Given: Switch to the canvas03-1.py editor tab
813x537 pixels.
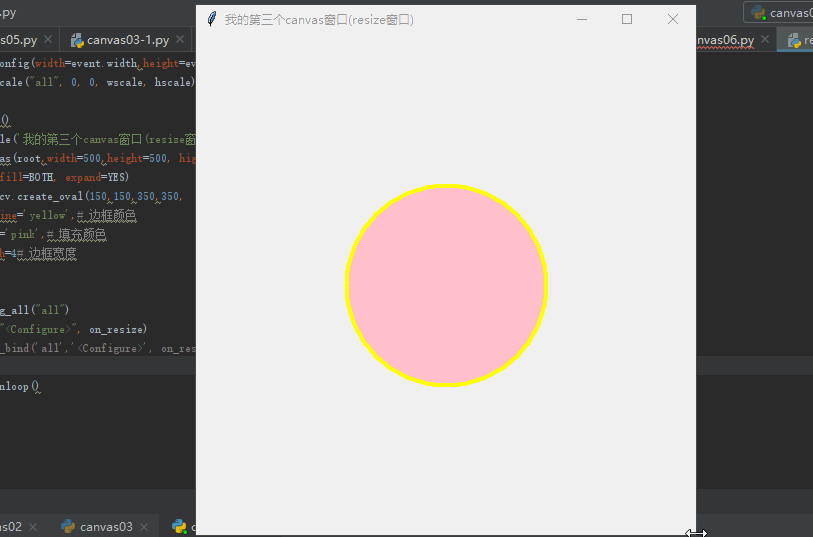Looking at the screenshot, I should (128, 40).
